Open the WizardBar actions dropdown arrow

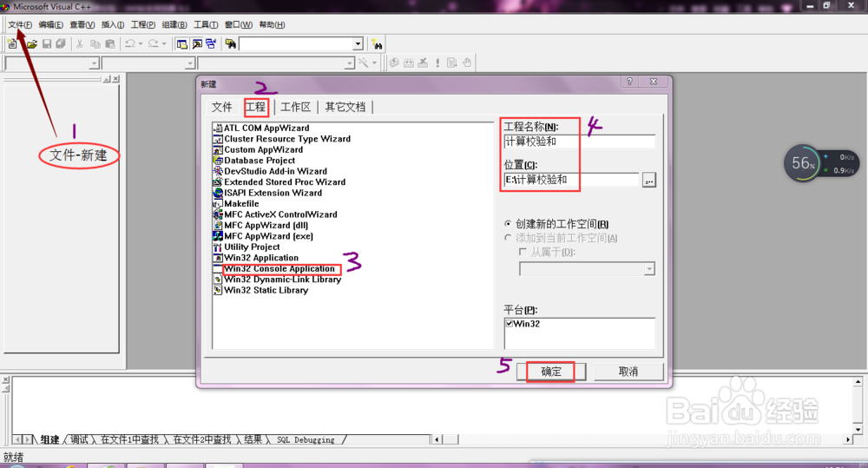pos(374,63)
